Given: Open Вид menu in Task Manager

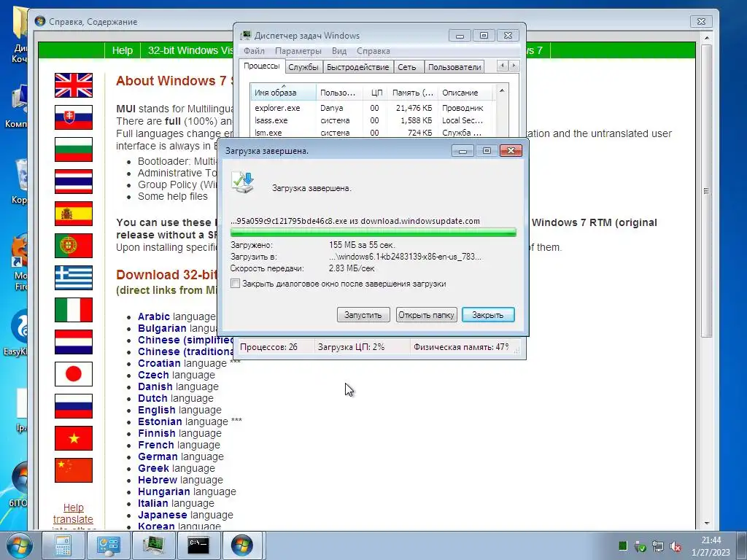Looking at the screenshot, I should 339,51.
